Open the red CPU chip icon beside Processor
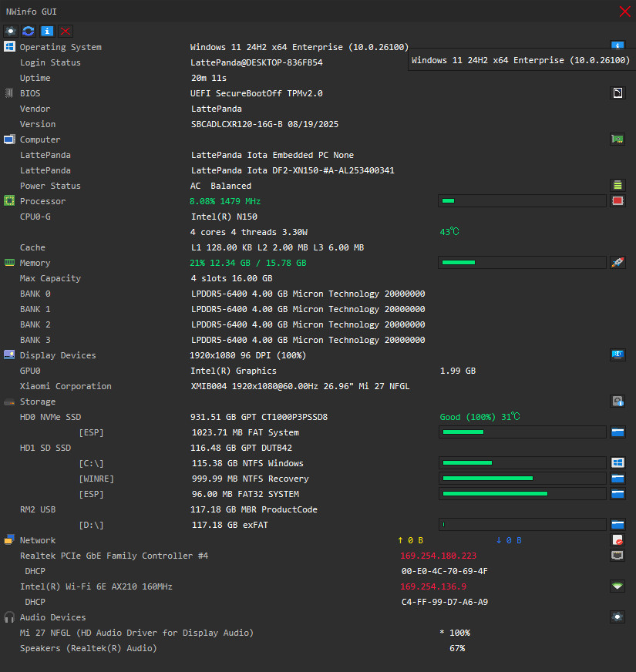Screen dimensions: 636x672 click(x=617, y=201)
